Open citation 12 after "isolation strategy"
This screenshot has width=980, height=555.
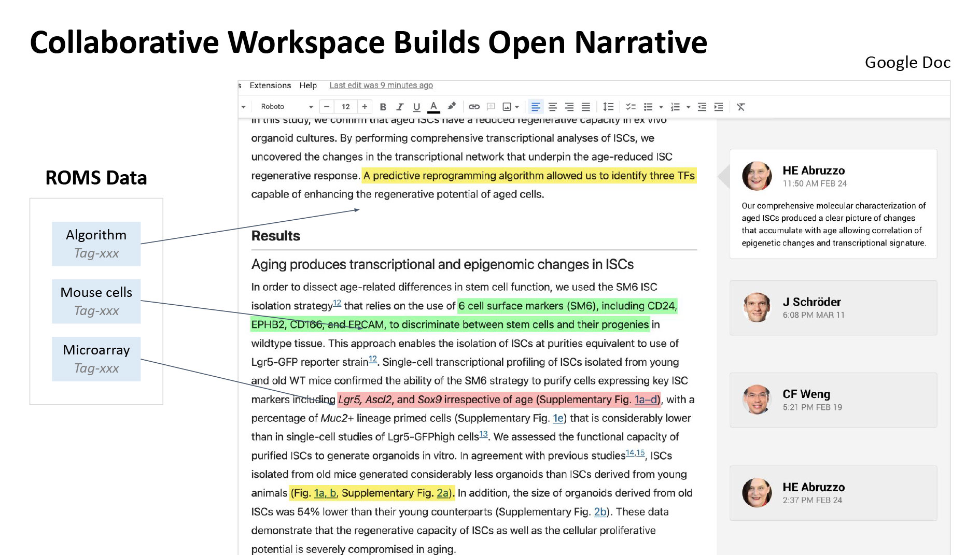pos(337,303)
